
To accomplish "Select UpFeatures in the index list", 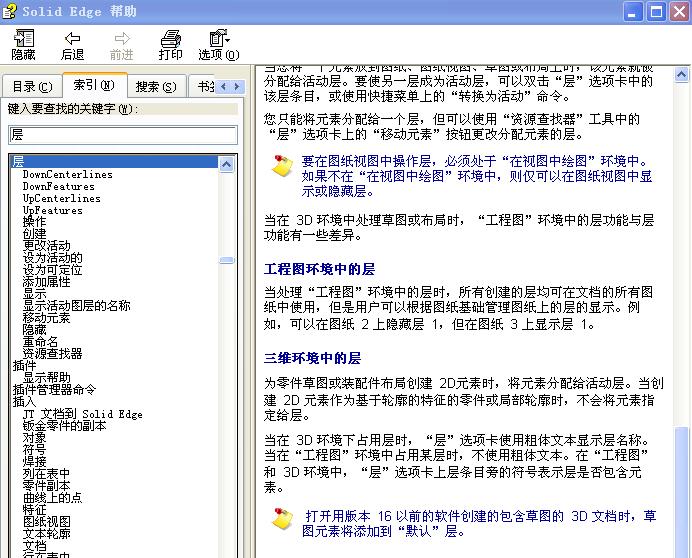I will (53, 210).
